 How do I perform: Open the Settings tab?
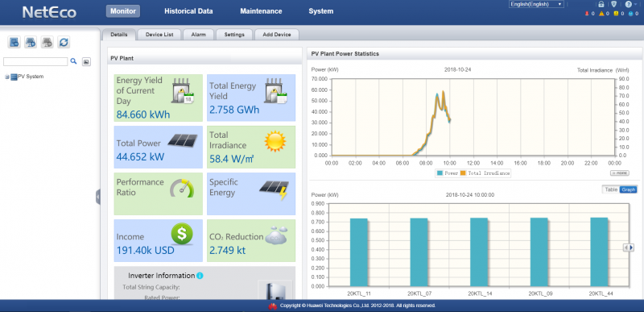pyautogui.click(x=234, y=35)
